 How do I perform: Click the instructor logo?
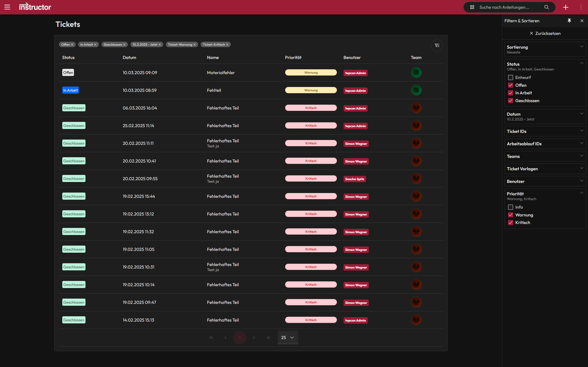tap(35, 7)
